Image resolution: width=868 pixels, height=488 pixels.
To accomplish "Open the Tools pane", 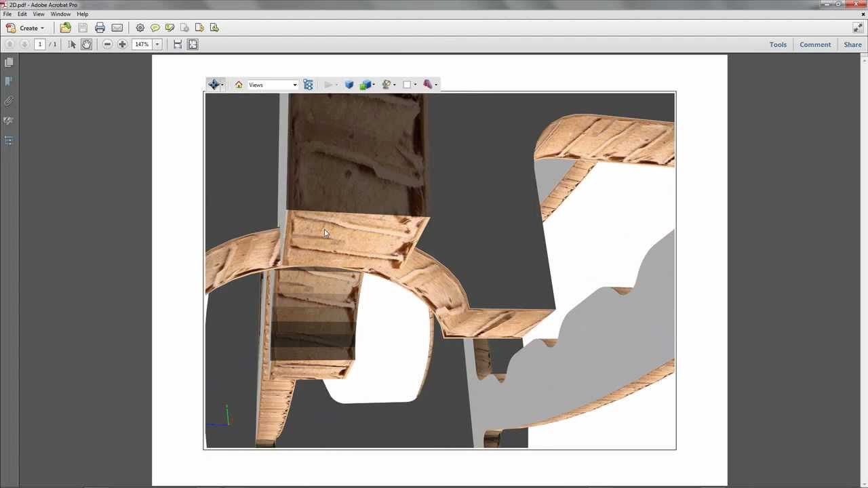I will point(778,45).
